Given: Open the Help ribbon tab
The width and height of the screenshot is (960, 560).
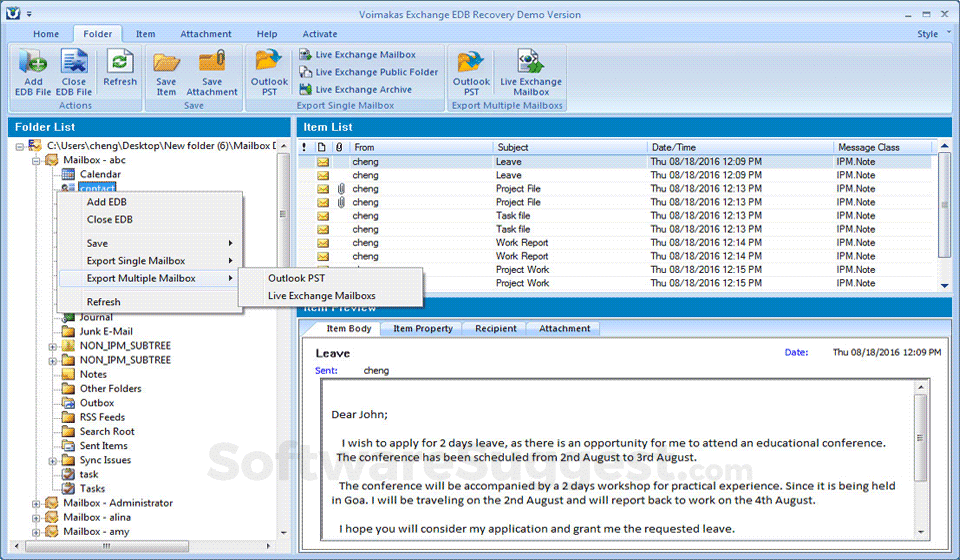Looking at the screenshot, I should tap(266, 34).
